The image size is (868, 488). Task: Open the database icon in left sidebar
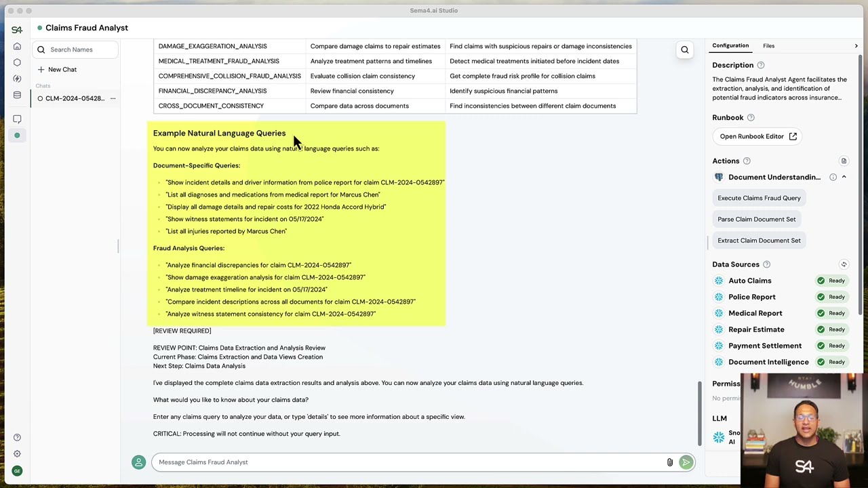tap(17, 95)
